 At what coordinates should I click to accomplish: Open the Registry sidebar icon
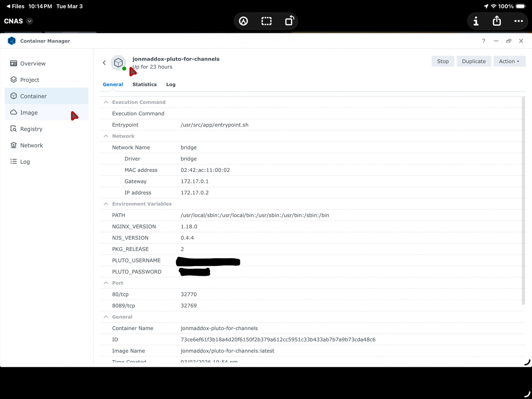[13, 129]
